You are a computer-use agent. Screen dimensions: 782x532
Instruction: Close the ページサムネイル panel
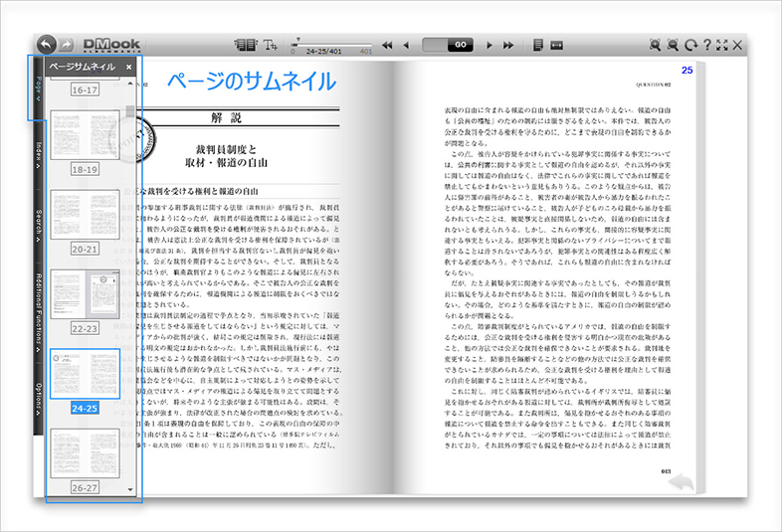(x=128, y=67)
